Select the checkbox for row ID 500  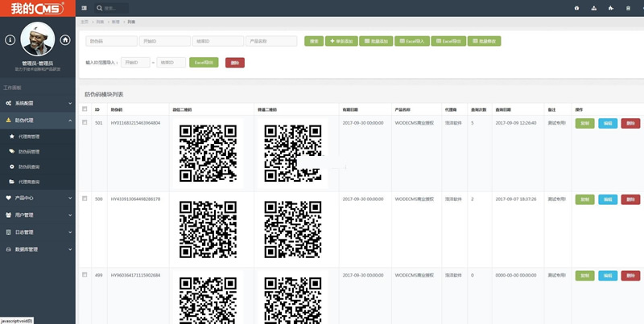pos(85,198)
